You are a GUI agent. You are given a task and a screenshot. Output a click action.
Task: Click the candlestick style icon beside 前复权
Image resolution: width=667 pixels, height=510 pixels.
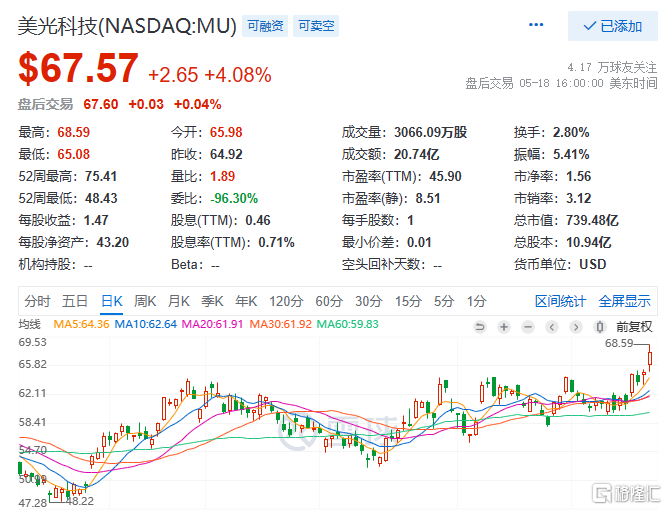[599, 326]
